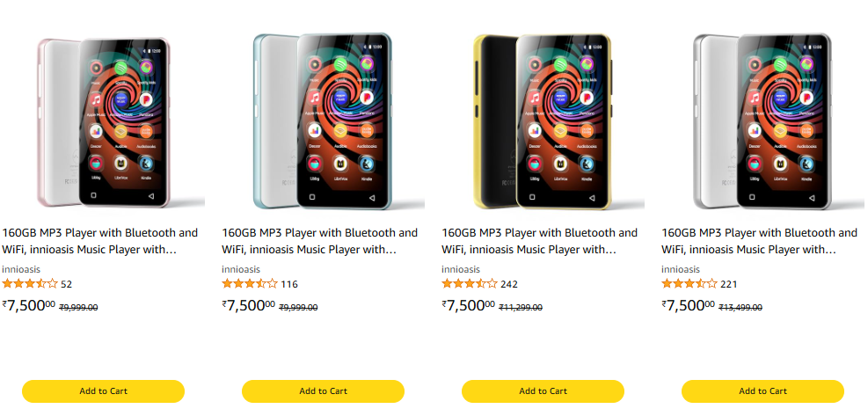
Task: Click star rating icons beside 116 reviews
Action: click(x=250, y=284)
